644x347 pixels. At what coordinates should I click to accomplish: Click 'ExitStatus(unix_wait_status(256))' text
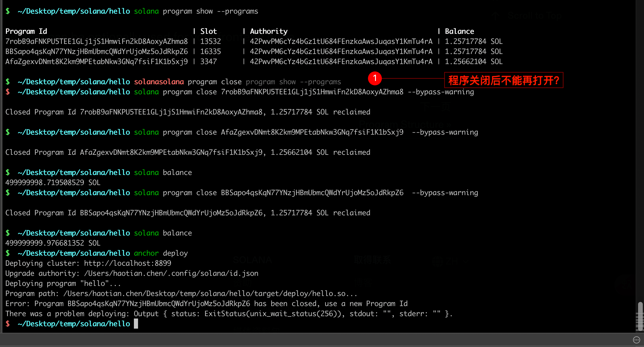[x=275, y=314]
